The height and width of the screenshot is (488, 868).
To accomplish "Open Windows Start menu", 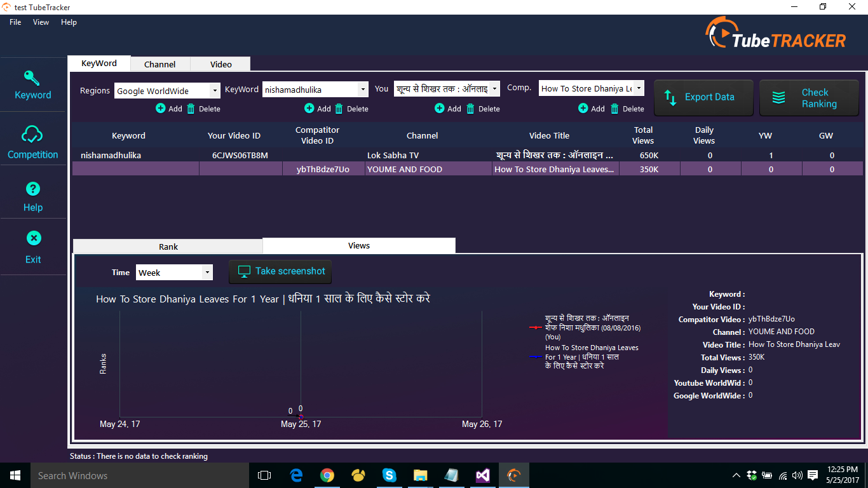I will tap(15, 475).
